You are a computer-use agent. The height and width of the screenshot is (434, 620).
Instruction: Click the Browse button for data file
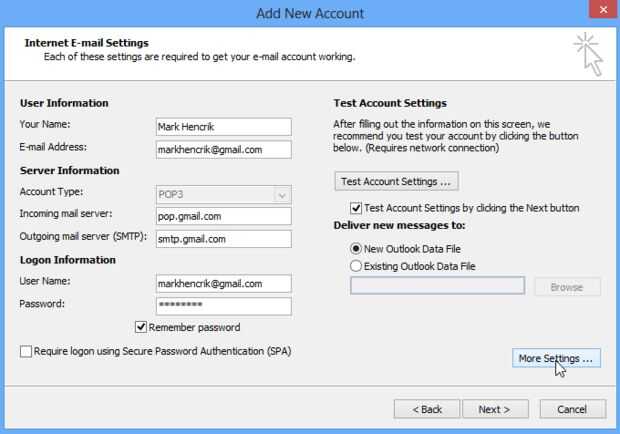[567, 286]
